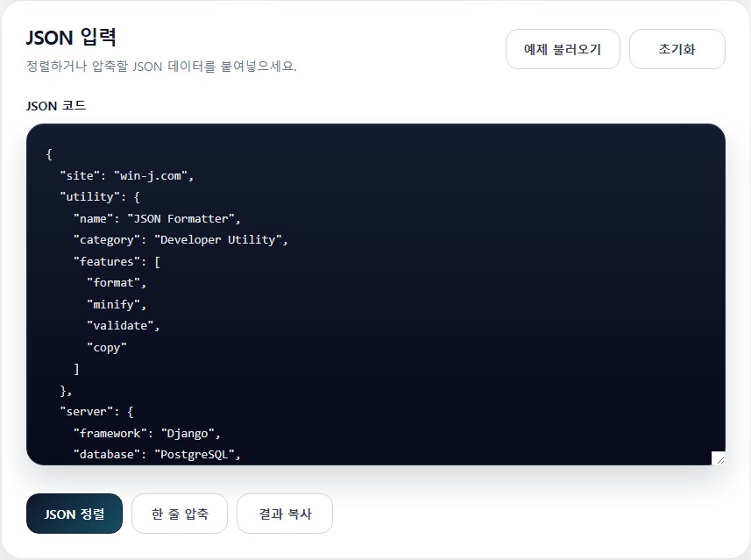
Task: Click the "server": { line
Action: click(96, 412)
